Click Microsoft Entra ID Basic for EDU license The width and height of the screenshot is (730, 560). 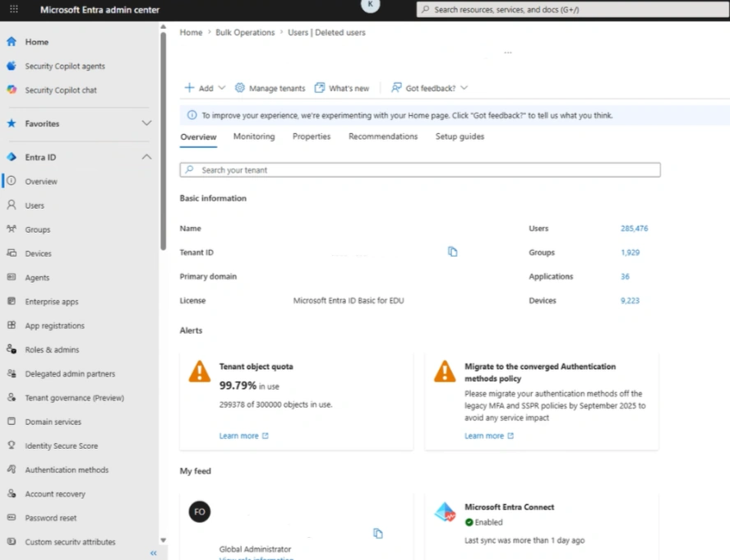point(349,300)
